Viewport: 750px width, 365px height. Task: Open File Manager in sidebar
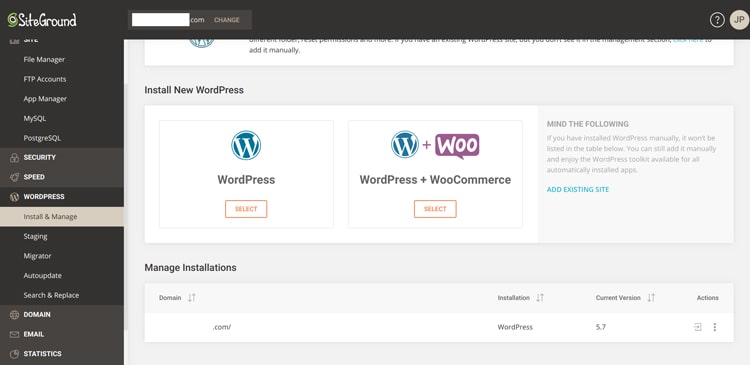tap(44, 60)
